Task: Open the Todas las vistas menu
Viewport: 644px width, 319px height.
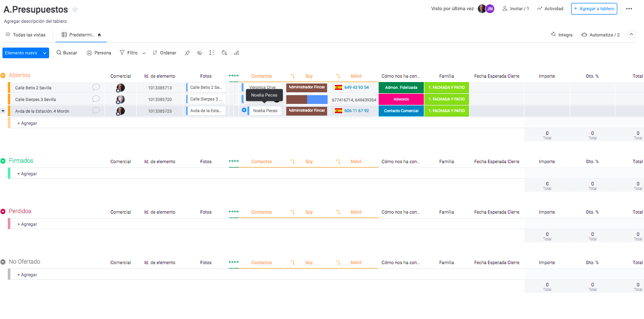Action: click(25, 35)
